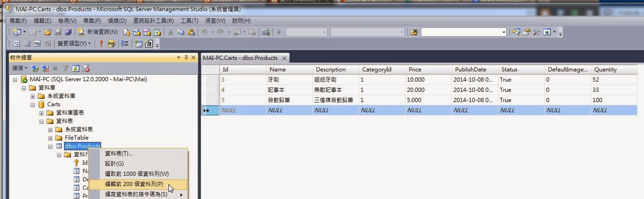Image resolution: width=644 pixels, height=199 pixels.
Task: Choose 設計(G) from context menu
Action: pyautogui.click(x=138, y=164)
